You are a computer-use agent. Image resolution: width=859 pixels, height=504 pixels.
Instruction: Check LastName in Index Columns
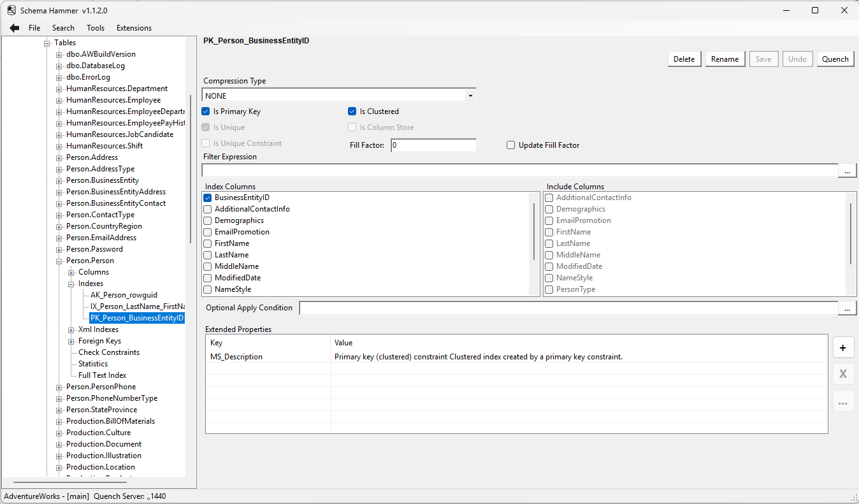(206, 254)
